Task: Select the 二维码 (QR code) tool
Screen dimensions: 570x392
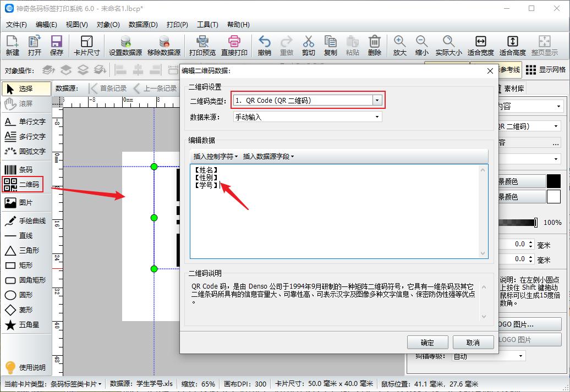Action: point(23,184)
